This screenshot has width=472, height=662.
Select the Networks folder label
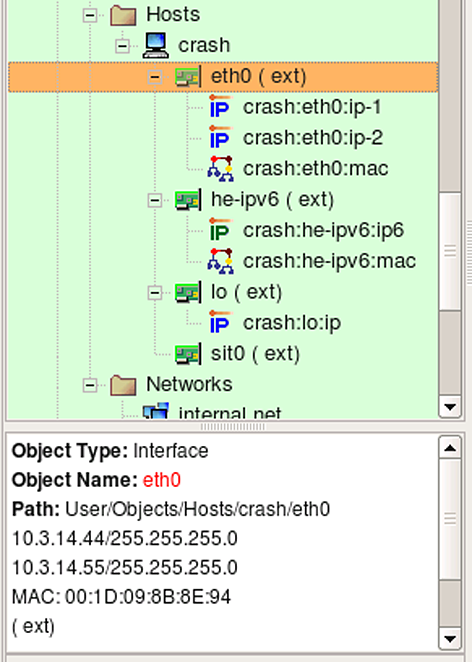tap(189, 385)
